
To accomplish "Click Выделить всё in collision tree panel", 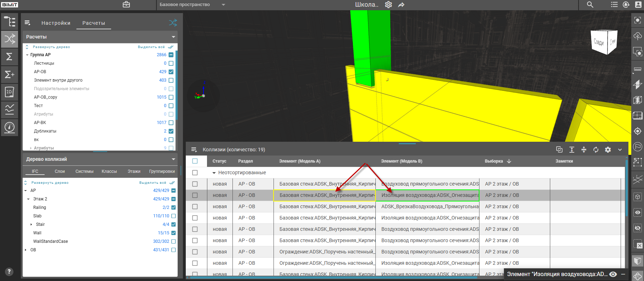I will [153, 183].
